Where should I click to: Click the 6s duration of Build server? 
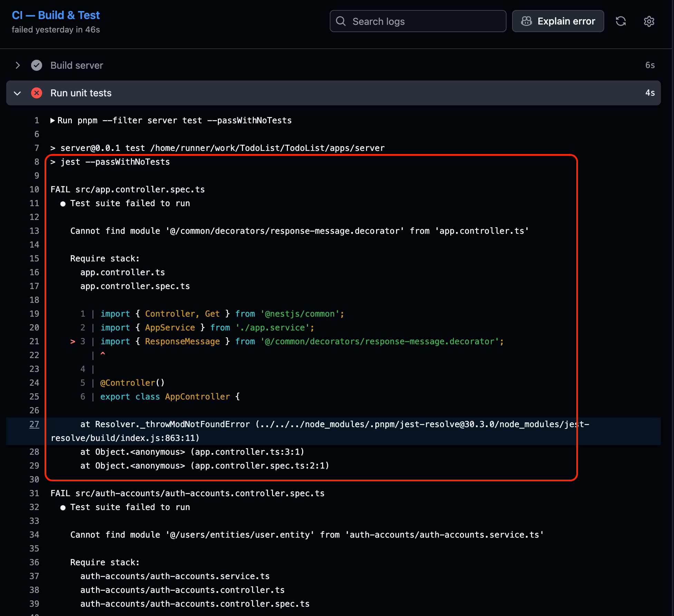(650, 65)
